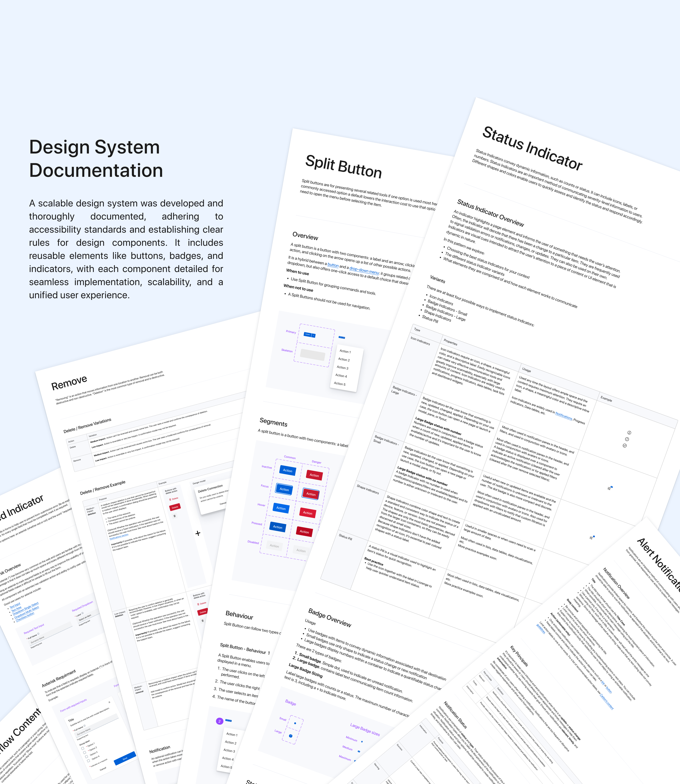Open the 'drop-down menu' link
This screenshot has height=784, width=680.
364,271
